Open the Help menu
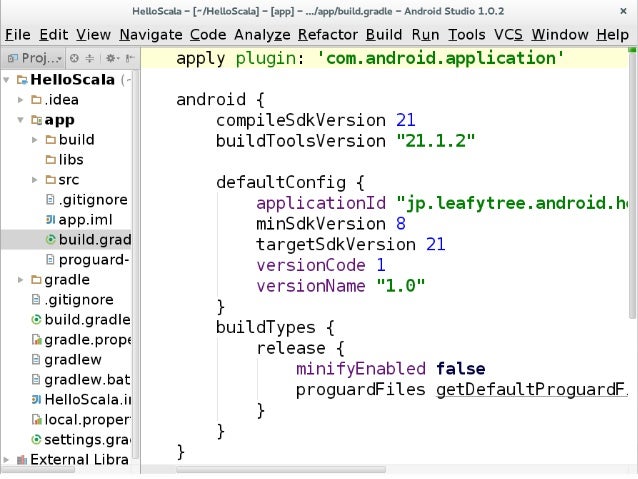The height and width of the screenshot is (479, 638). [x=613, y=35]
